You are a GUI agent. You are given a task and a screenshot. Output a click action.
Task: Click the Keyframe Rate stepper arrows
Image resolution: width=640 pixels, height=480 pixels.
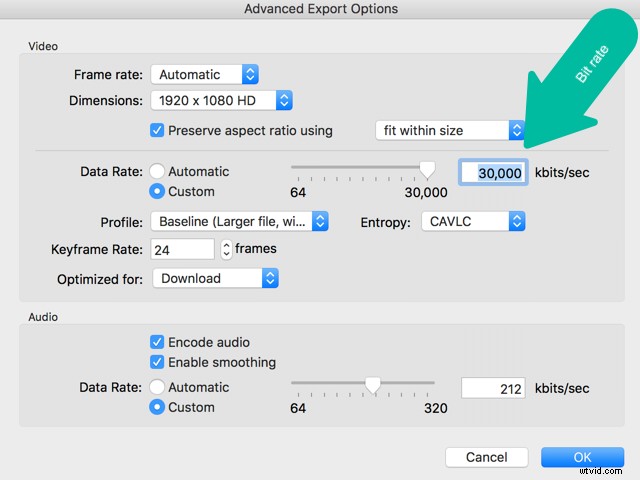click(226, 249)
